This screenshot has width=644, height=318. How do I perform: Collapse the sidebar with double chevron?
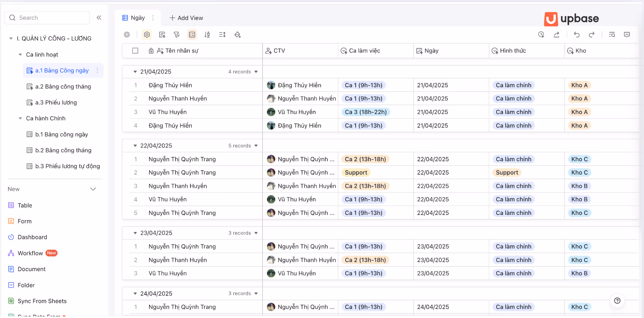click(99, 18)
